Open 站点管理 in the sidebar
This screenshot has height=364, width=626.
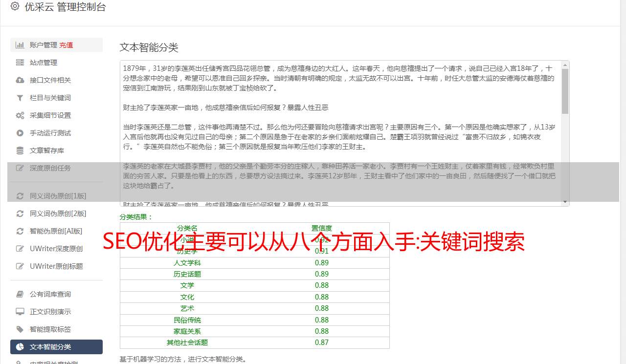pos(56,63)
